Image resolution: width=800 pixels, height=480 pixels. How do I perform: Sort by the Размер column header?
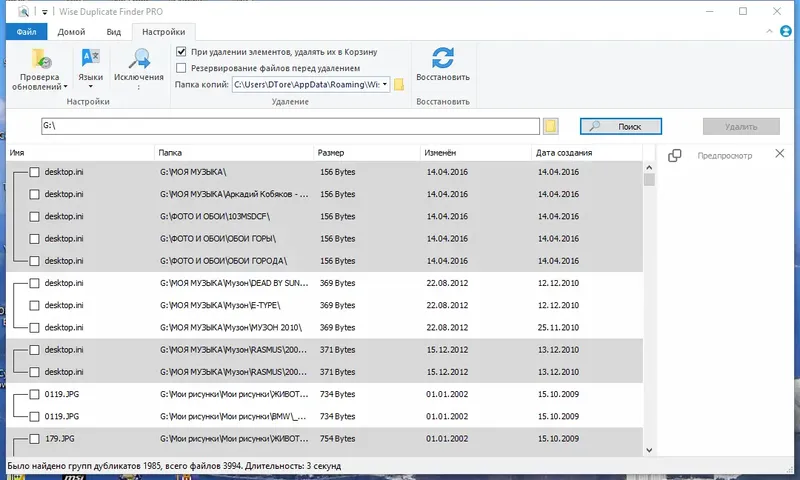point(367,153)
